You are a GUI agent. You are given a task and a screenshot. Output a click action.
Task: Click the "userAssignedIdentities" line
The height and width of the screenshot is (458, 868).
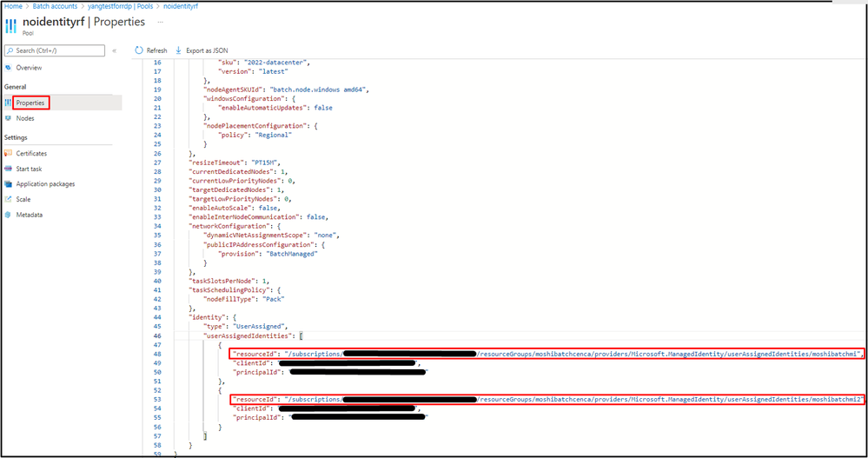coord(253,335)
